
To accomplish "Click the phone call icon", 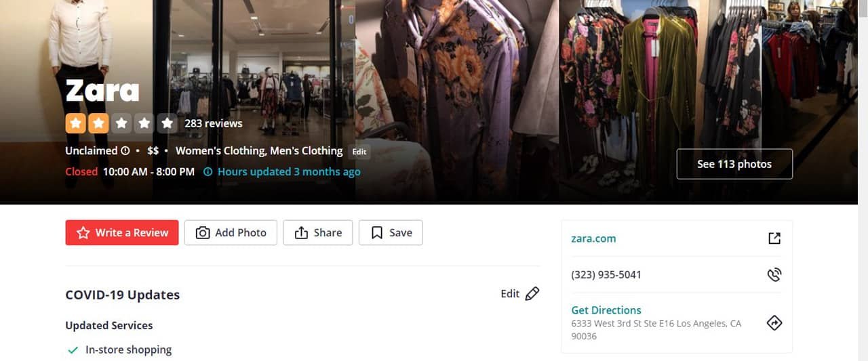I will click(774, 274).
